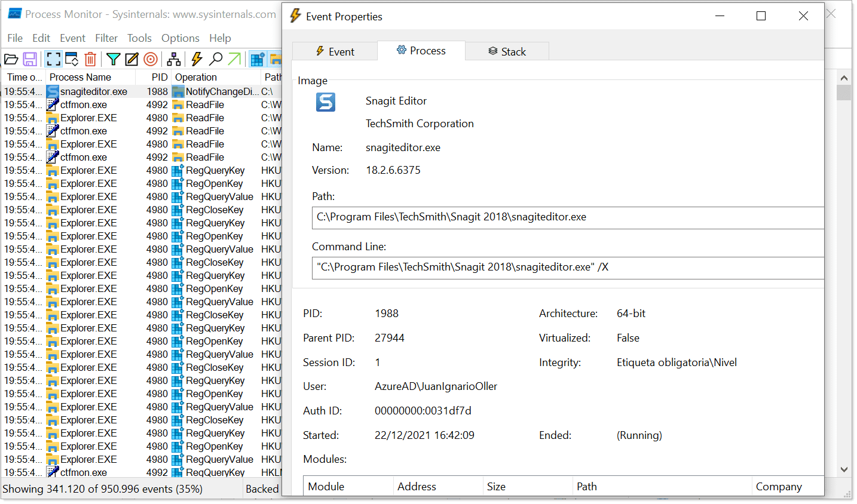
Task: Click the Parent PID value 27944
Action: click(390, 338)
